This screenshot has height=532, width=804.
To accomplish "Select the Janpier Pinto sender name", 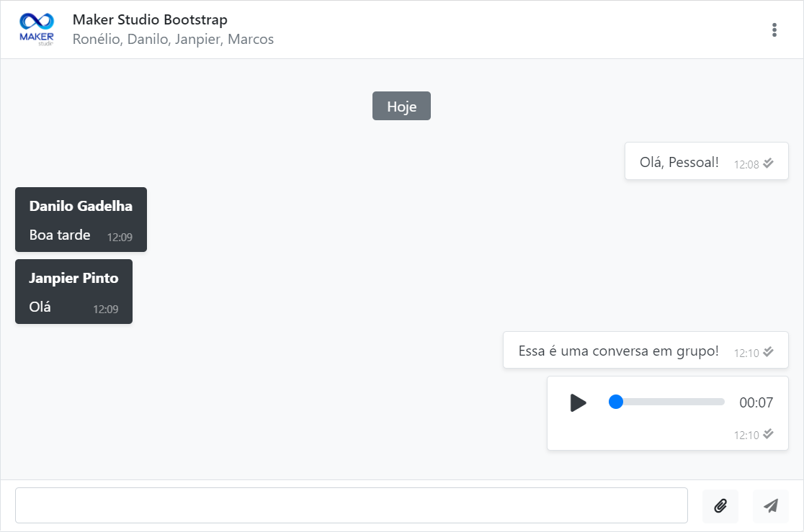I will point(73,278).
